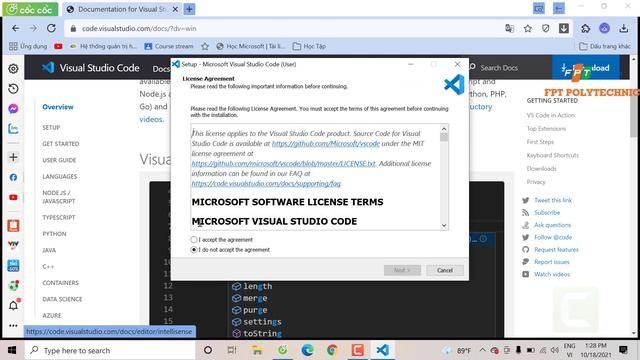The image size is (640, 360).
Task: Click the Windows taskbar search box
Action: click(x=110, y=350)
